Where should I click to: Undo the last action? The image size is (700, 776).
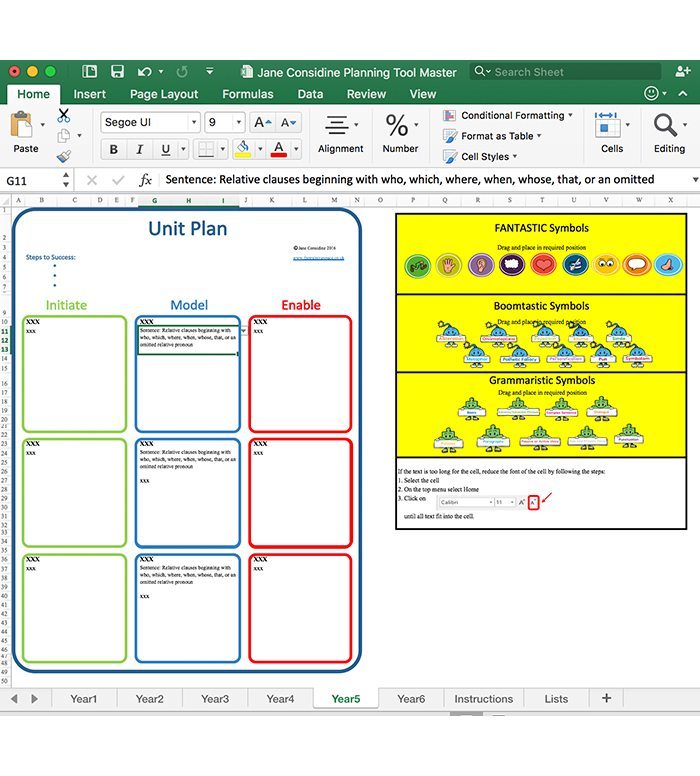coord(145,72)
